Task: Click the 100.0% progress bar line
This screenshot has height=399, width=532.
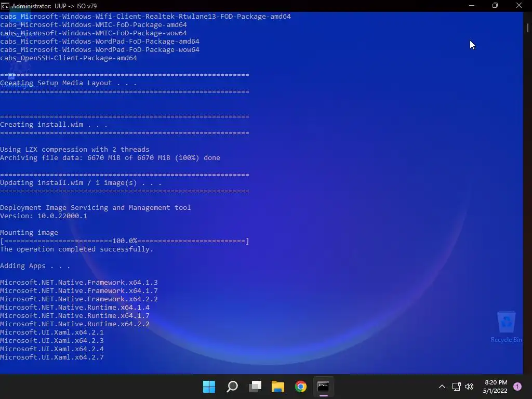Action: pyautogui.click(x=125, y=241)
